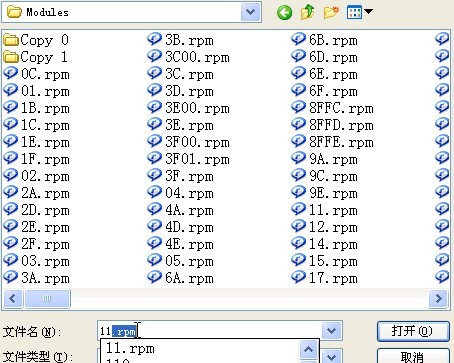Select the Copy 1 folder icon
This screenshot has height=363, width=454.
click(11, 57)
